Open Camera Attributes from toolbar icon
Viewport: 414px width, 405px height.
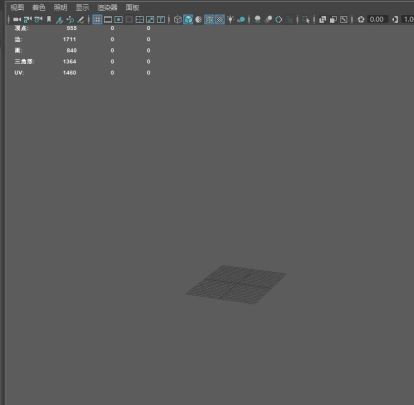[x=38, y=20]
